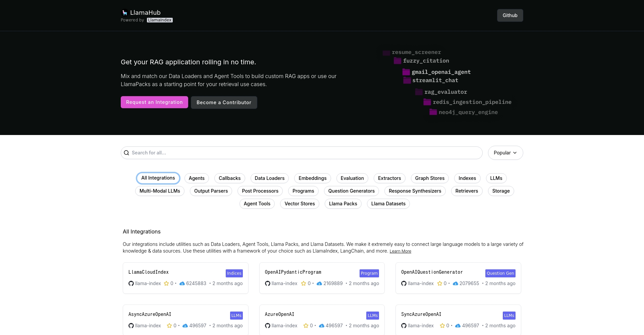
Task: Select Llama Packs filter
Action: click(343, 204)
